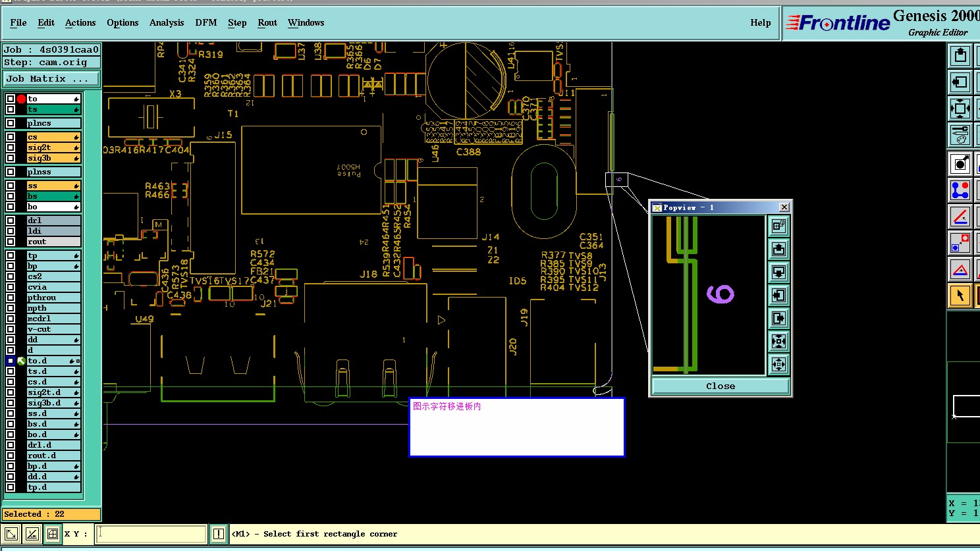The width and height of the screenshot is (980, 551).
Task: Open the Actions menu
Action: (80, 22)
